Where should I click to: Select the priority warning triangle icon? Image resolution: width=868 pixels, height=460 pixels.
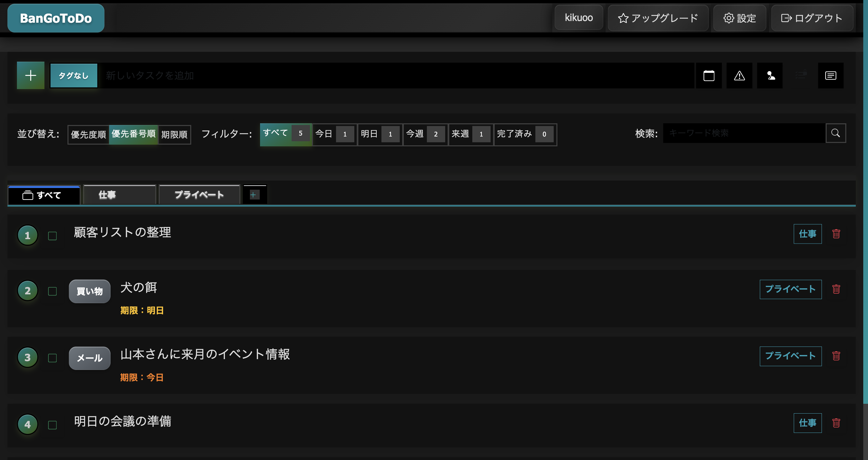point(739,75)
